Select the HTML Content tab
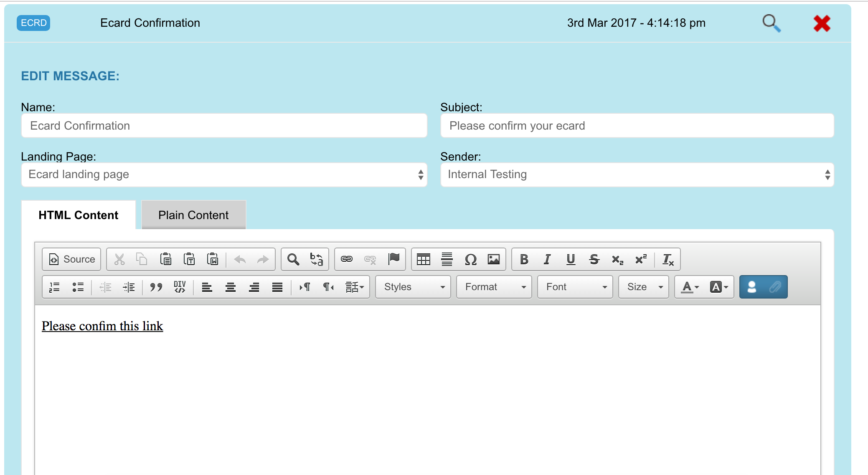 coord(79,215)
